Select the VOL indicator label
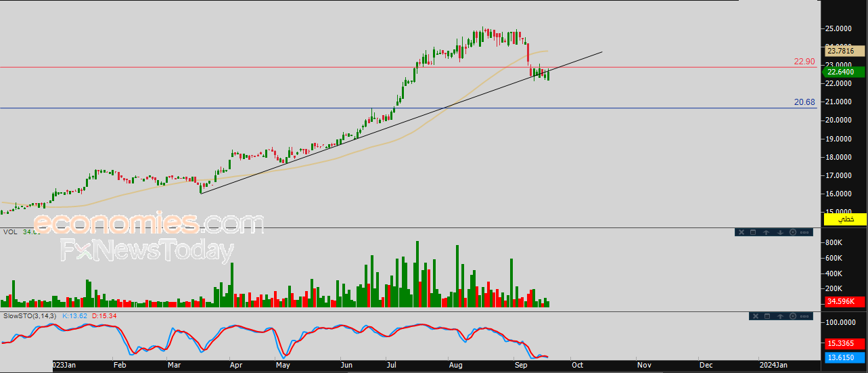Viewport: 868px width, 373px height. [10, 232]
